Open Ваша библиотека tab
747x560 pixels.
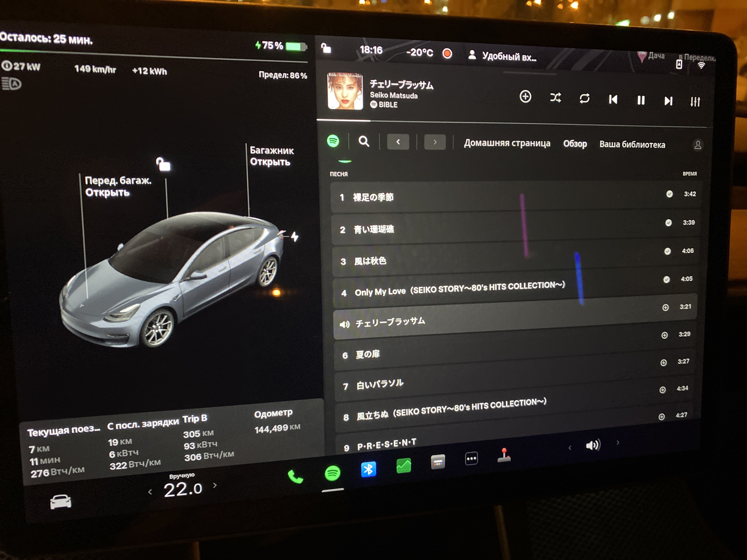pos(632,145)
